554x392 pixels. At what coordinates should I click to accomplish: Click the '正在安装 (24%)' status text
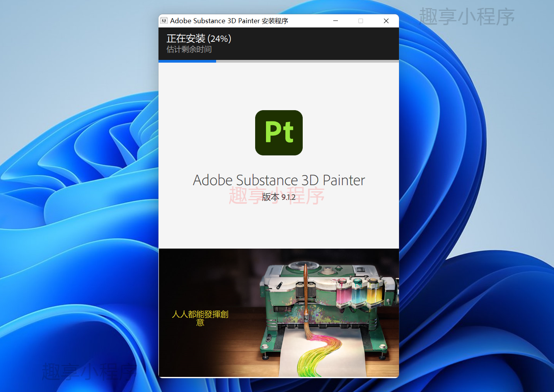(199, 39)
